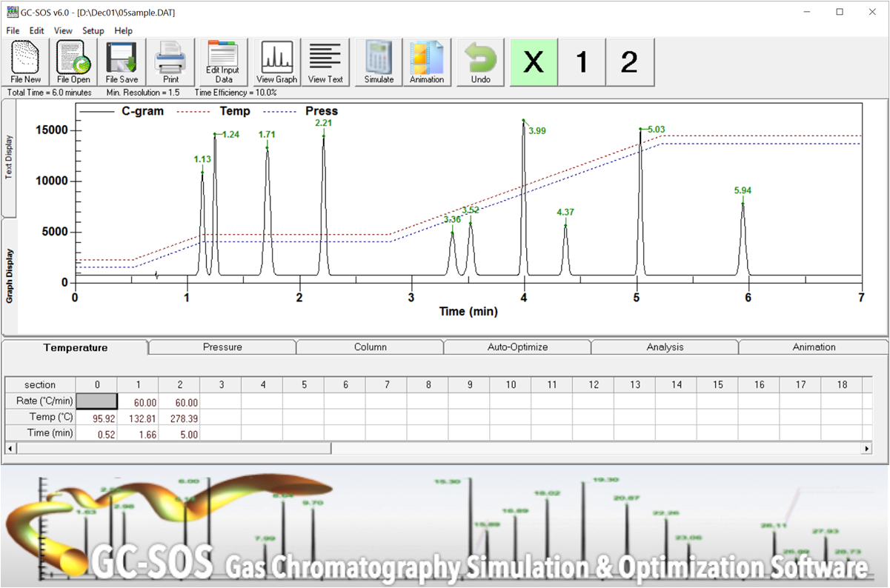Image resolution: width=890 pixels, height=588 pixels.
Task: Click the Time cell 5.00
Action: (179, 432)
